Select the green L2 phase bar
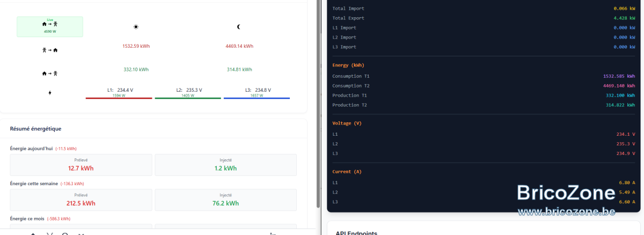This screenshot has width=644, height=235. (x=188, y=98)
